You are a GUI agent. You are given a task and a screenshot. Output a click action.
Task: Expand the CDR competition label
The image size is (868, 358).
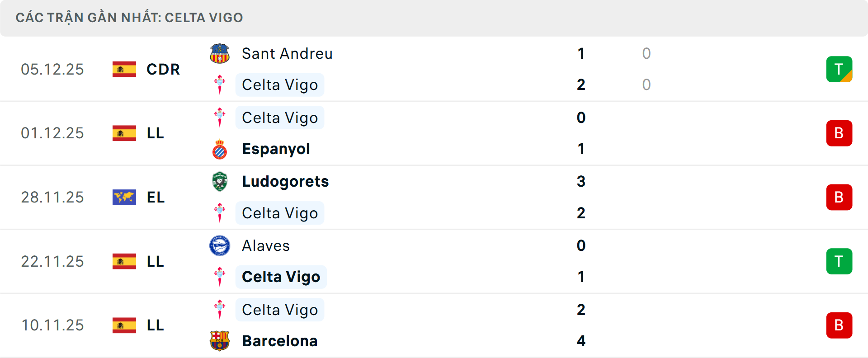tap(162, 69)
